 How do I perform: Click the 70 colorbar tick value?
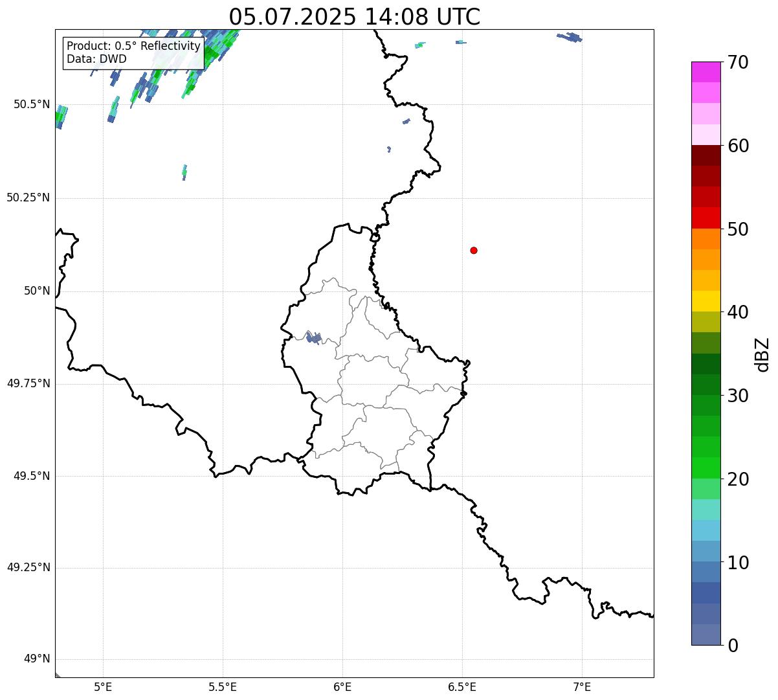(x=738, y=62)
